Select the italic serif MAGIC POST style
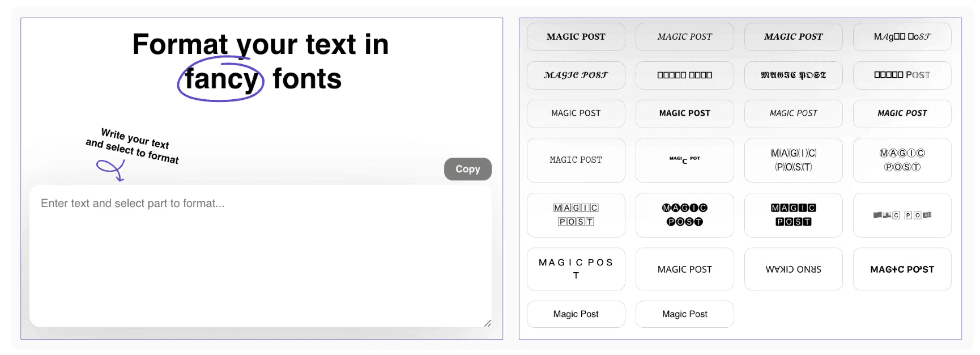The width and height of the screenshot is (980, 355). (x=684, y=36)
